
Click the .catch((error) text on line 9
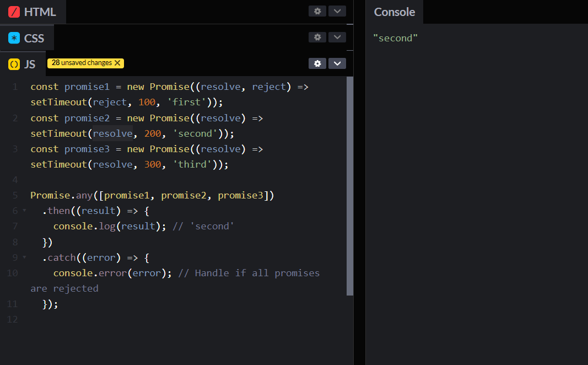82,257
